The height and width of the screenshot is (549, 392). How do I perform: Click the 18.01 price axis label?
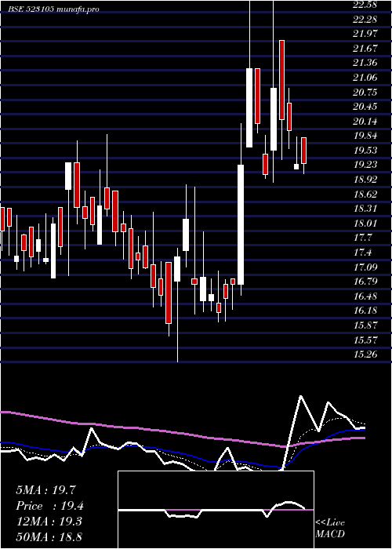365,224
